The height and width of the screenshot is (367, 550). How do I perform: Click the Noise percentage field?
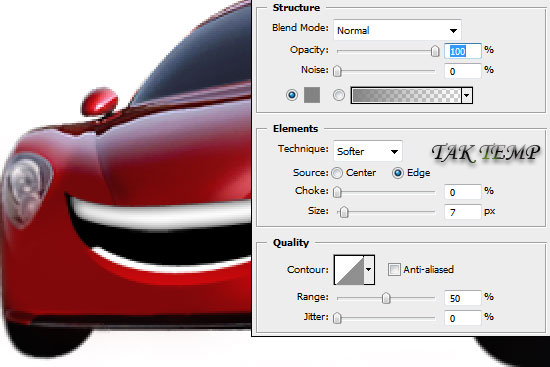[463, 71]
